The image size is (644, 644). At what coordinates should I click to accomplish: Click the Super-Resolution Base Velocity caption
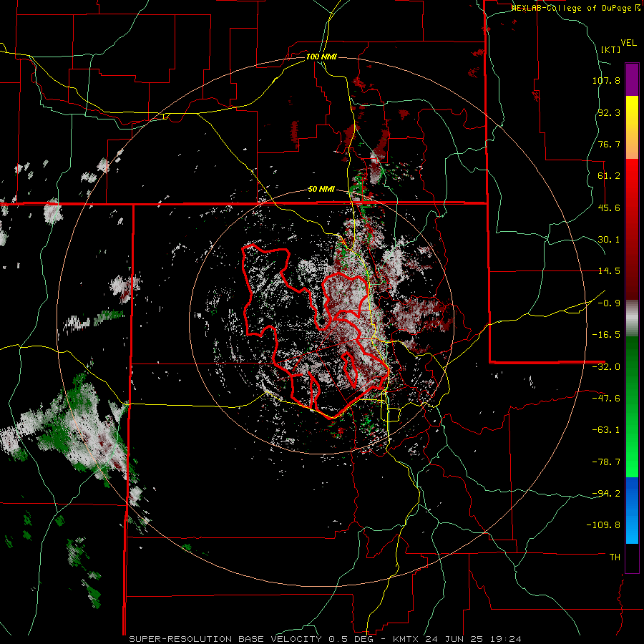pos(326,639)
